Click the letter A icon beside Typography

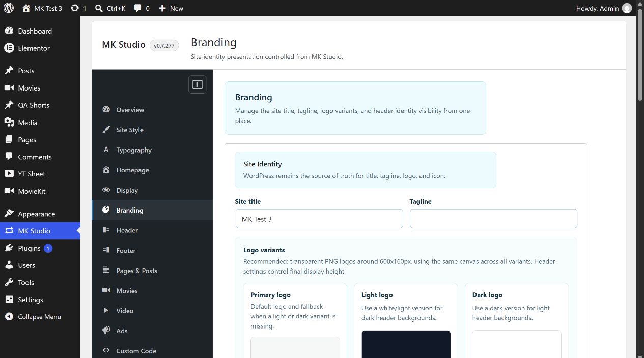pyautogui.click(x=106, y=150)
